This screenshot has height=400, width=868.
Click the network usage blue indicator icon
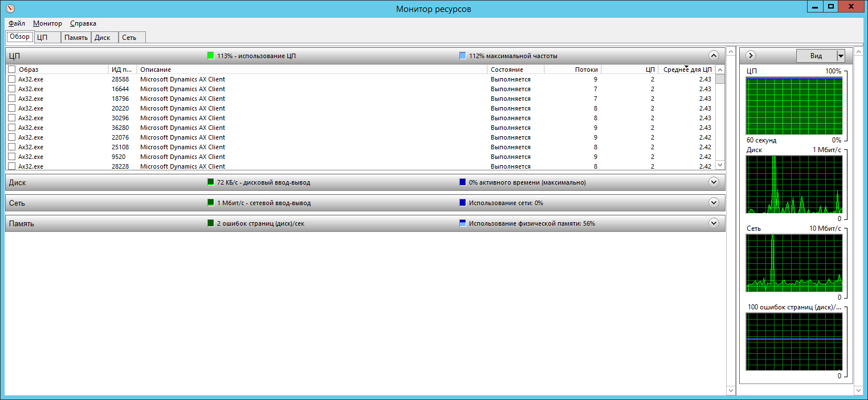463,203
